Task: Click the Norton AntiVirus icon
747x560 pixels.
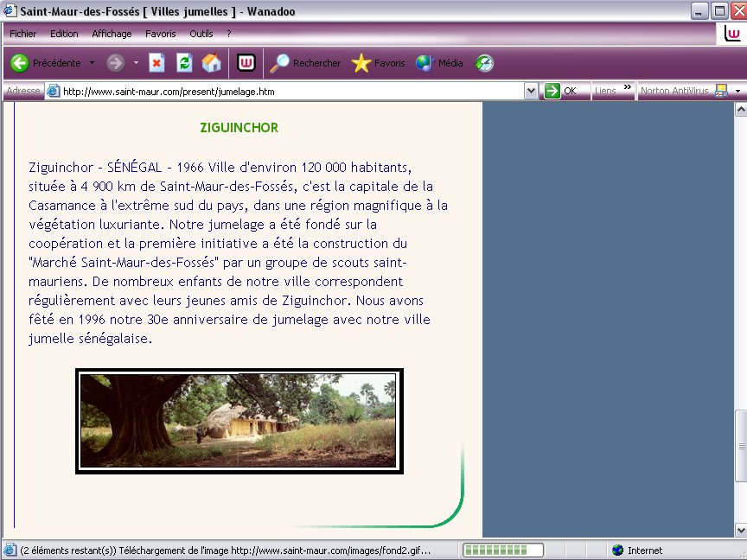Action: 722,91
